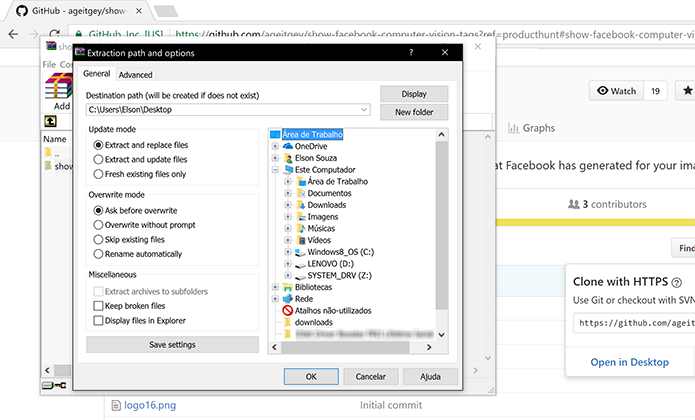
Task: Click the SYSTEM_DRV (Z:) drive icon
Action: (x=301, y=276)
